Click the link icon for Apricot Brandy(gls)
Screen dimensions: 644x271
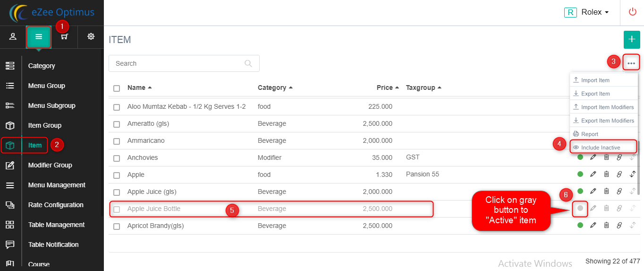tap(619, 225)
